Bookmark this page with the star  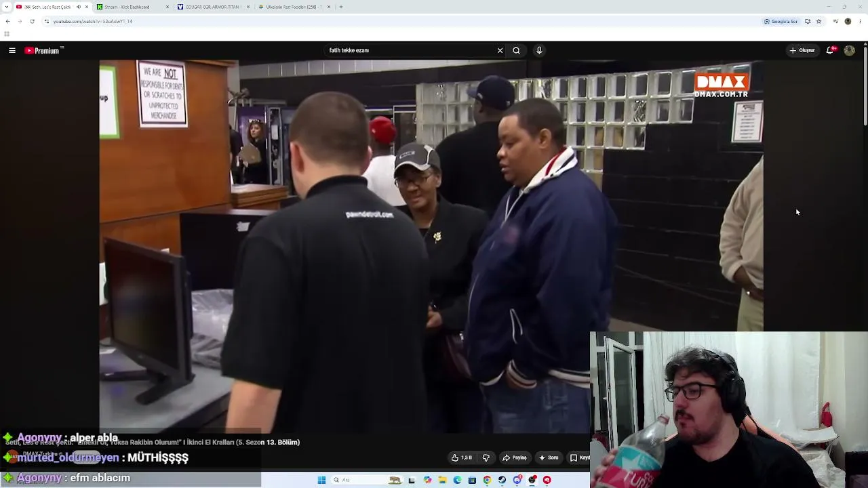818,21
